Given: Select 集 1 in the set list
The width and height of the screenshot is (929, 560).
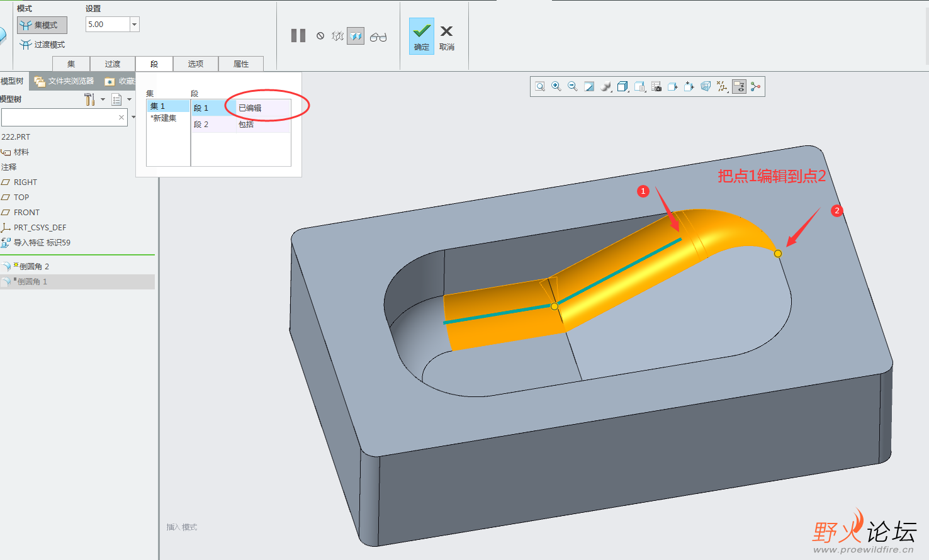Looking at the screenshot, I should [x=168, y=106].
